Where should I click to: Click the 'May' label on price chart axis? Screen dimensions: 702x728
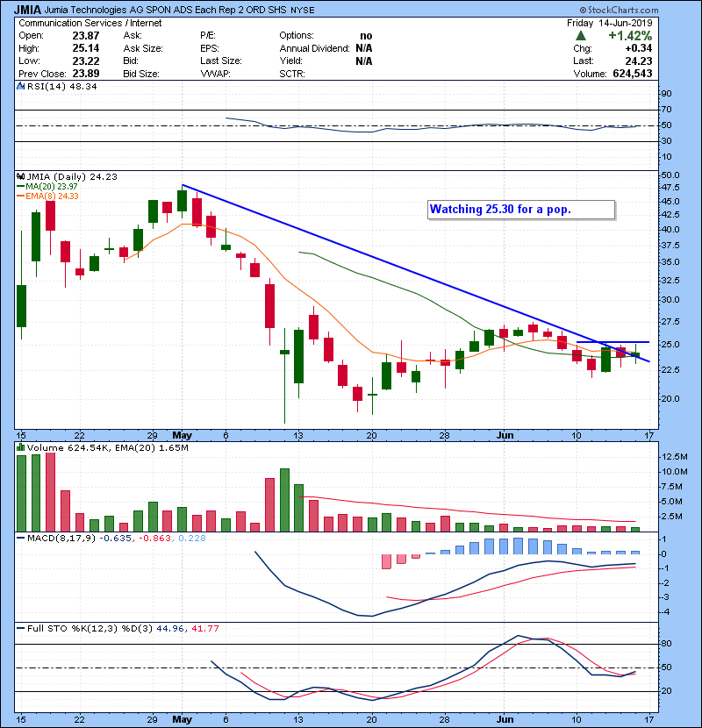pos(183,436)
